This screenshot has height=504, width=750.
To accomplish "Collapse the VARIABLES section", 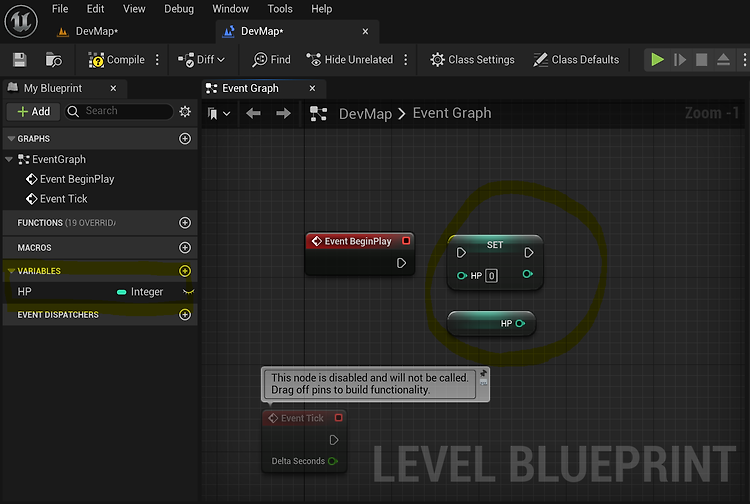I will 11,271.
